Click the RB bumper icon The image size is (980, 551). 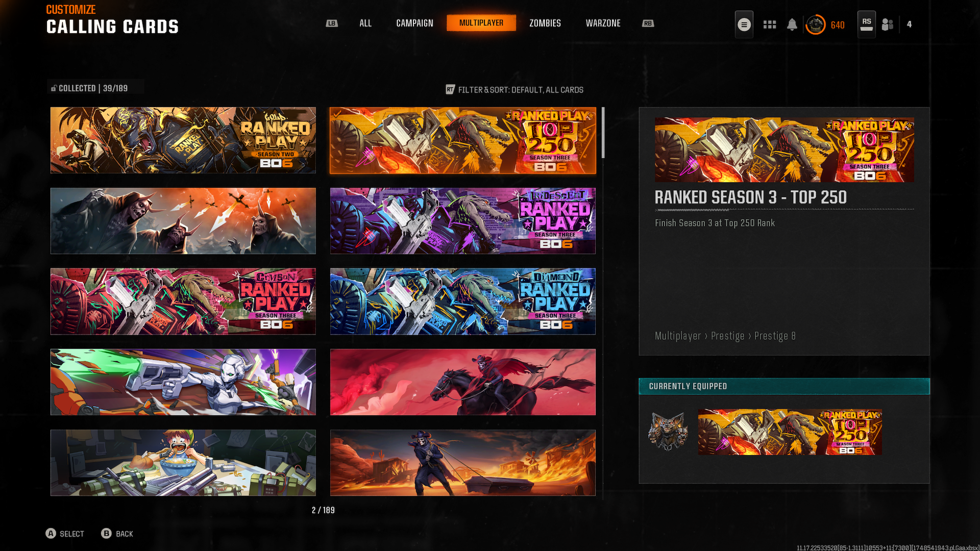coord(648,23)
